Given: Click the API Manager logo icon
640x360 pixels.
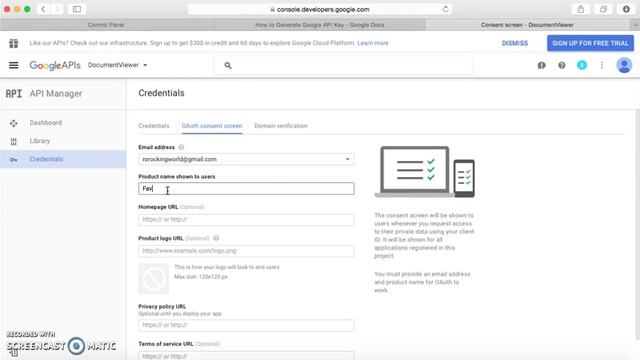Looking at the screenshot, I should click(13, 94).
